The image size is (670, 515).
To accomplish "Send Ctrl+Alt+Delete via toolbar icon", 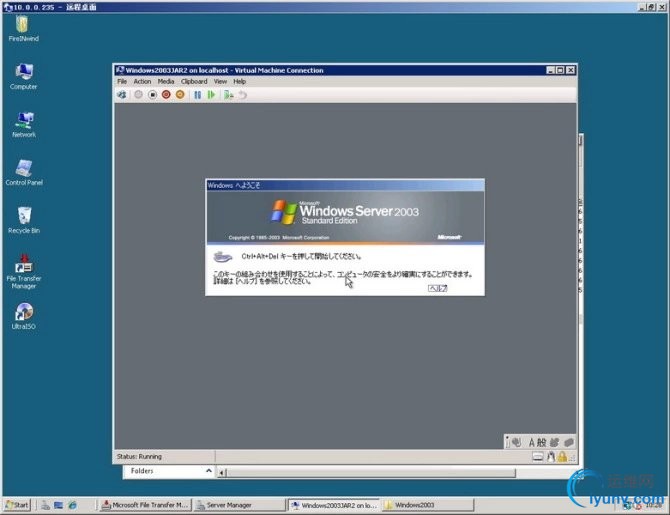I will tap(122, 95).
